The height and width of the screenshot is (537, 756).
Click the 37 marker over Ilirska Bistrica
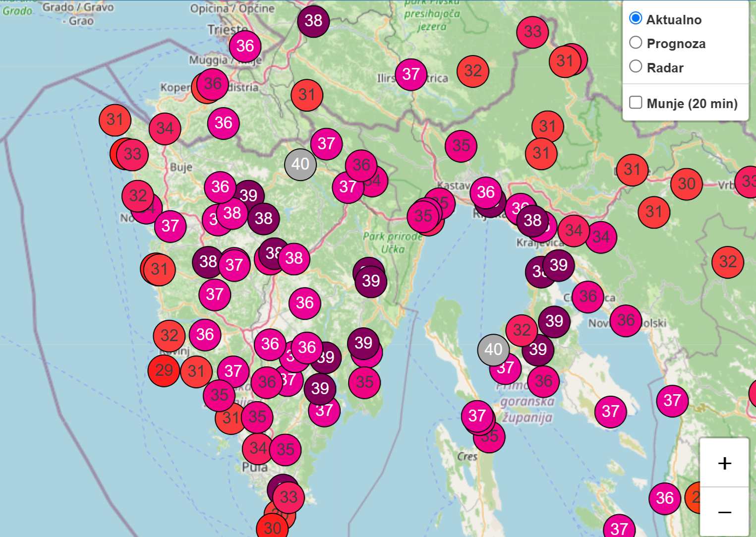pyautogui.click(x=411, y=74)
